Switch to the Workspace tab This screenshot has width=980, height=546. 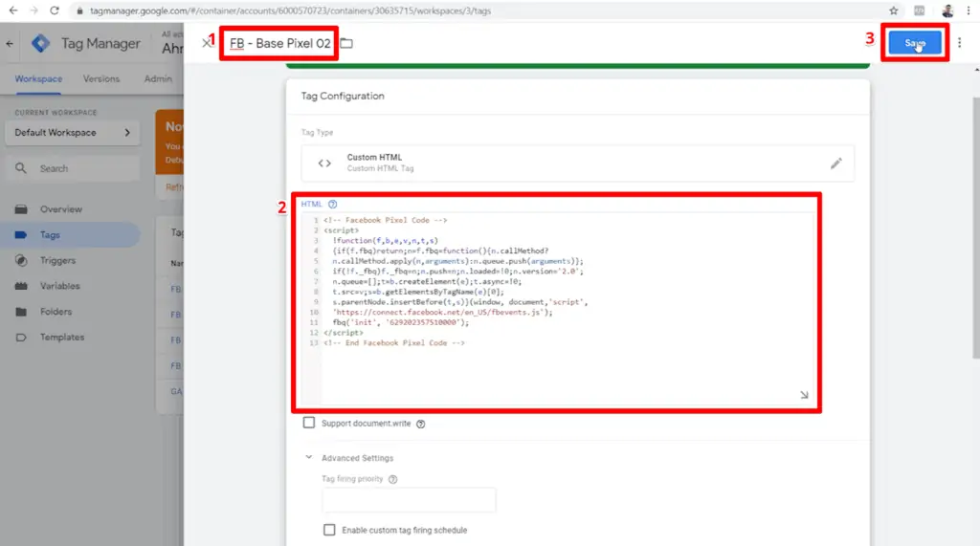38,78
